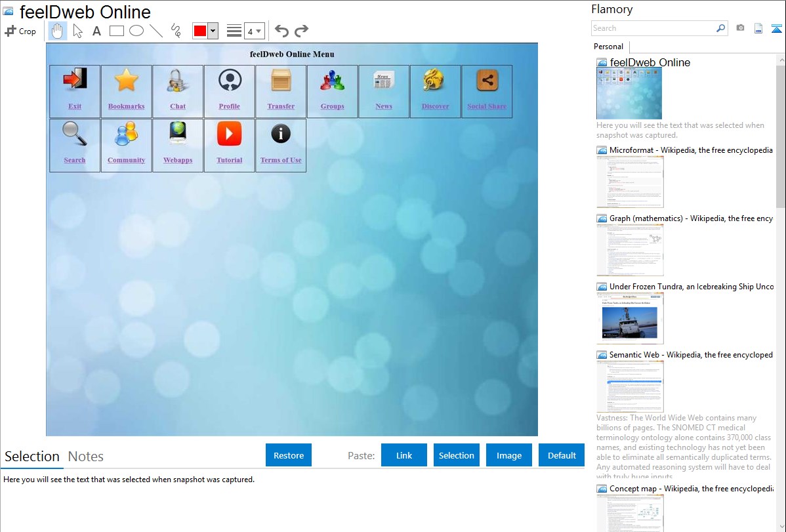Click the Transfer box icon
Screen dimensions: 786x532
point(281,80)
